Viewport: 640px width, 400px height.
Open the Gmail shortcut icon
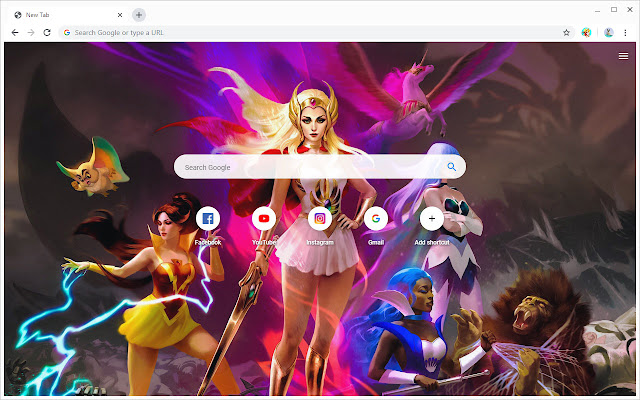(376, 218)
